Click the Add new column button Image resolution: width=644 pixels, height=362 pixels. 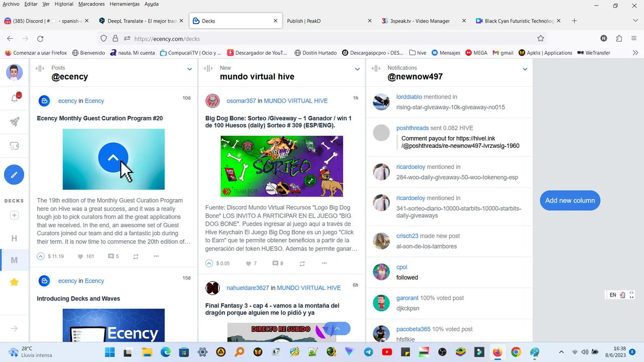click(x=570, y=200)
